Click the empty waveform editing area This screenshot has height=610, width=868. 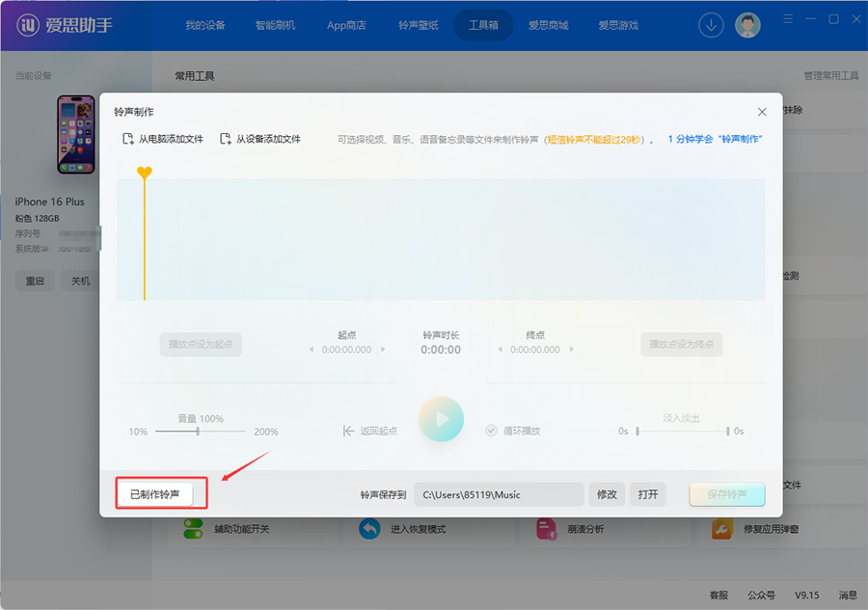tap(441, 239)
